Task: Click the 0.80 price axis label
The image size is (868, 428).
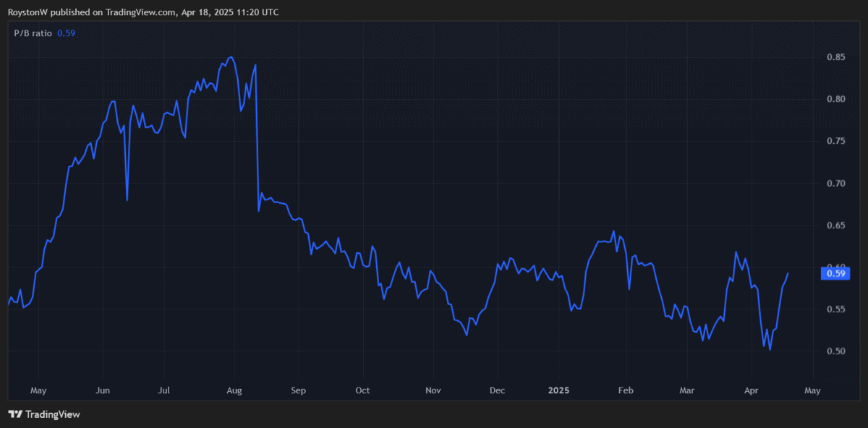Action: pos(836,99)
